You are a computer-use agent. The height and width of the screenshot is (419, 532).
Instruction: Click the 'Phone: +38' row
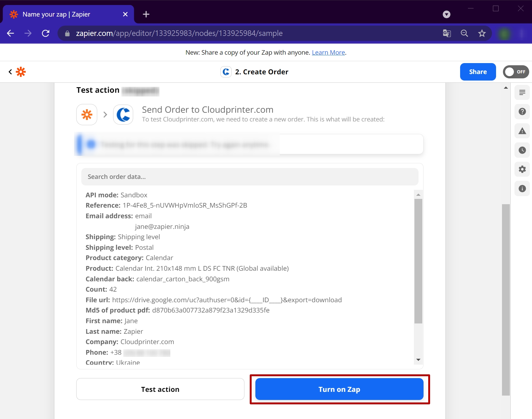pos(128,352)
